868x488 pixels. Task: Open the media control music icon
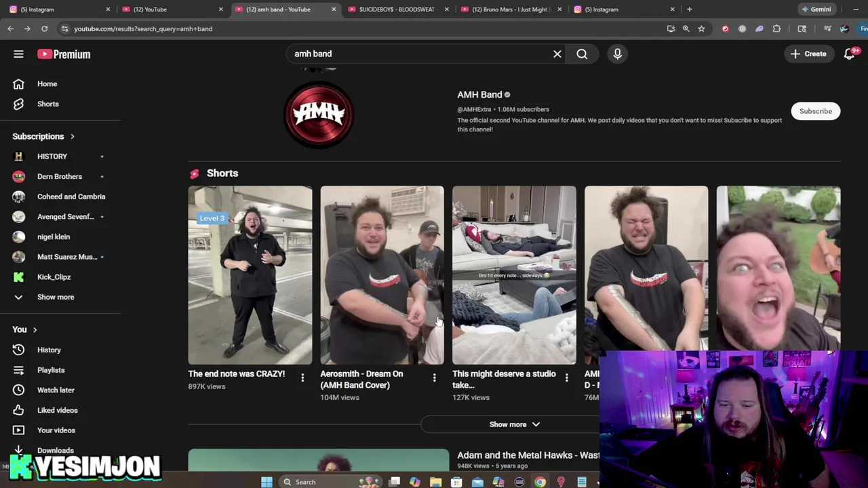[x=827, y=28]
